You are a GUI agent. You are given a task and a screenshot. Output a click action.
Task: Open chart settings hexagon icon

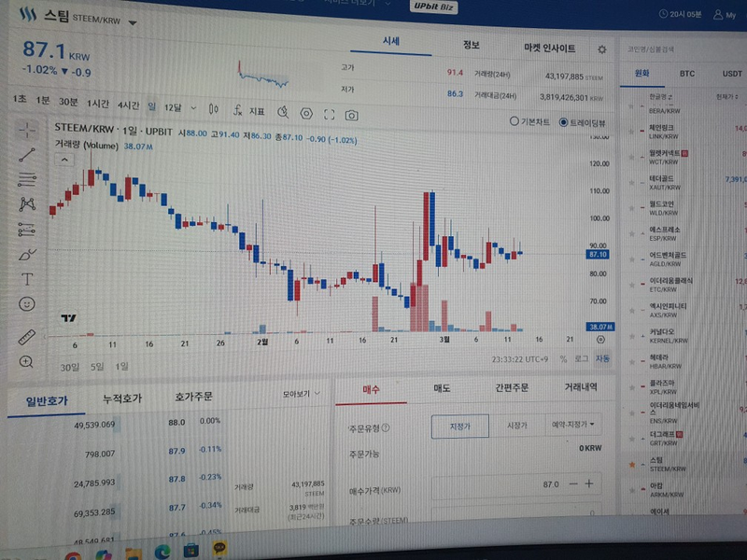click(x=306, y=114)
